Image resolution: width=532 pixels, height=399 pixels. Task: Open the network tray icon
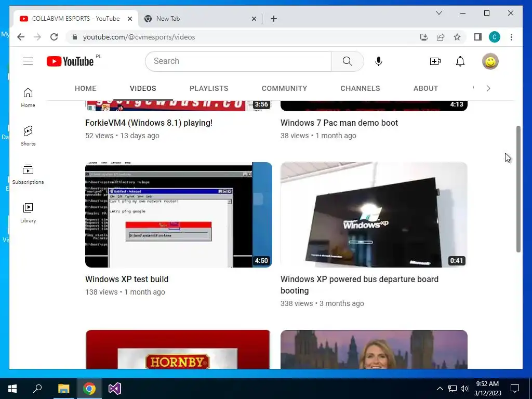click(x=453, y=389)
